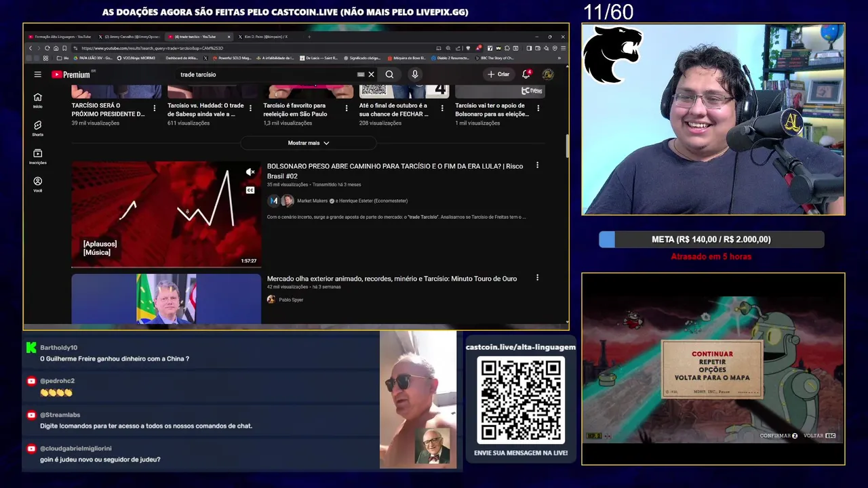The height and width of the screenshot is (488, 868).
Task: Open the Diablo 2 Resurrected bookmark
Action: coord(450,58)
